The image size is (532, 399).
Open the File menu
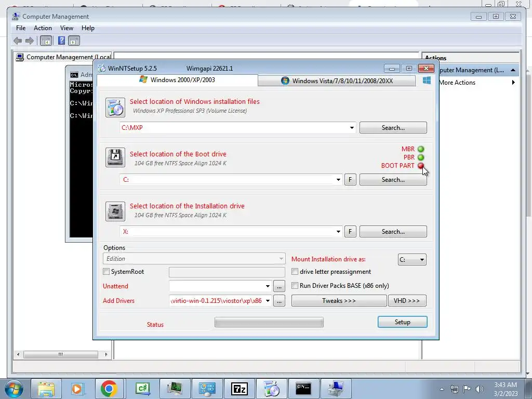(x=21, y=28)
